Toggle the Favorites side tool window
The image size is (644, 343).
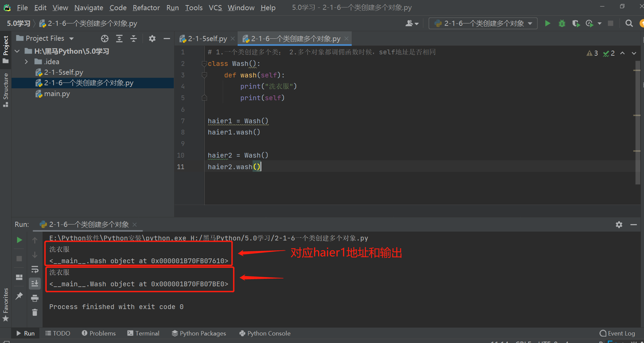(5, 305)
